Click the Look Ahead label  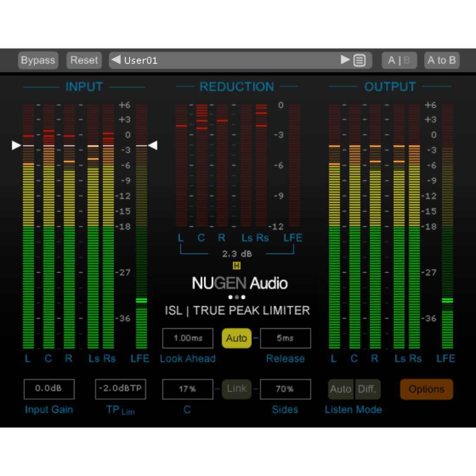coord(188,359)
